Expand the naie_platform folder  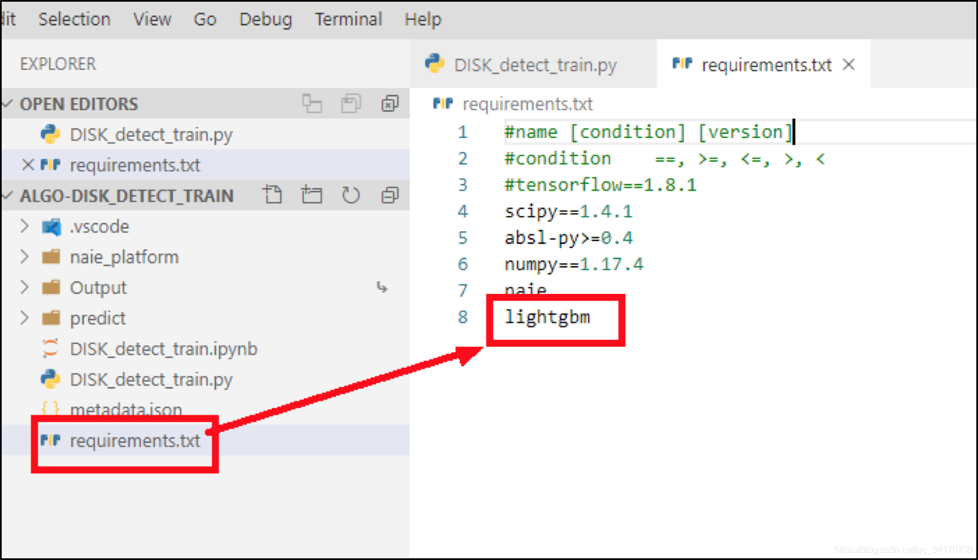[24, 257]
